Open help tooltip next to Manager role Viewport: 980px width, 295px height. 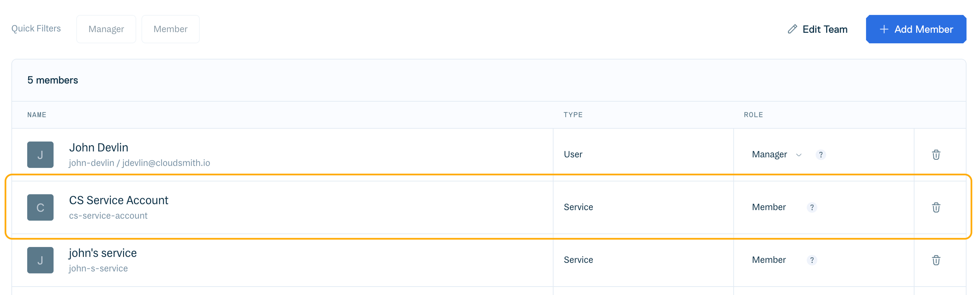coord(820,155)
